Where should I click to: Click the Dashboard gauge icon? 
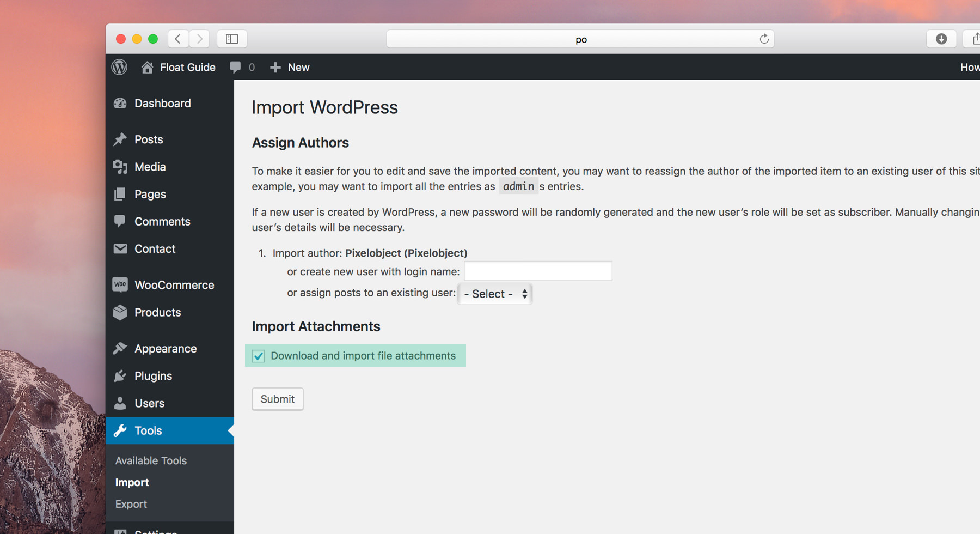(120, 103)
